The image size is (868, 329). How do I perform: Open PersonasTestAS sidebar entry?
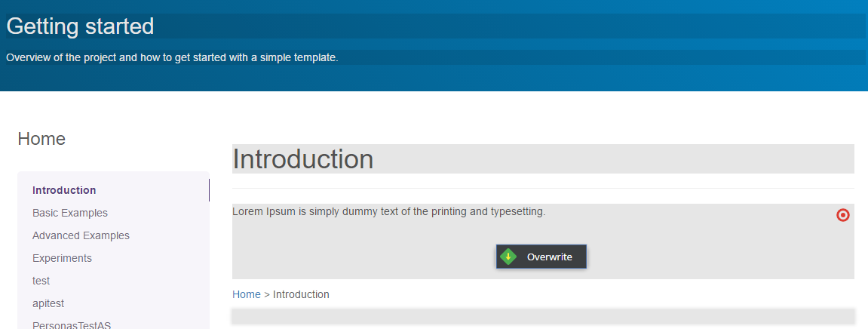coord(72,324)
